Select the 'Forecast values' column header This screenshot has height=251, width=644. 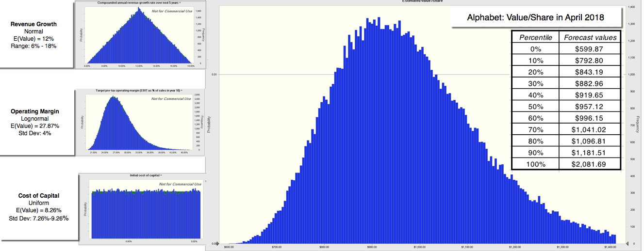[589, 37]
